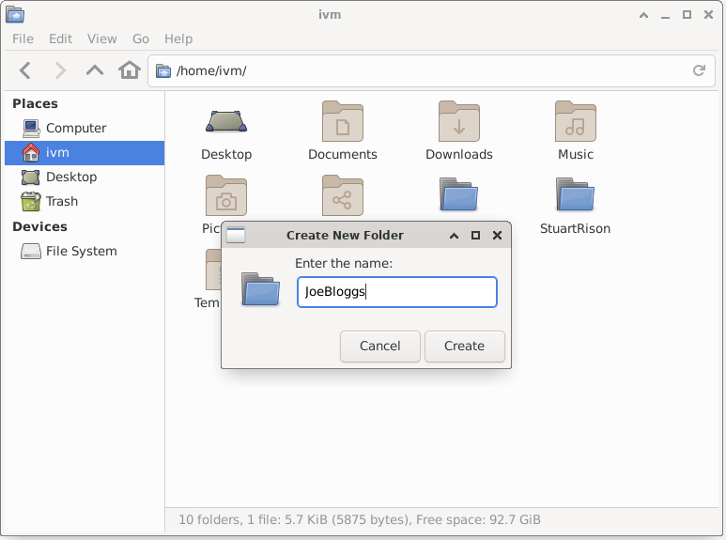Select the Music folder icon

(575, 122)
